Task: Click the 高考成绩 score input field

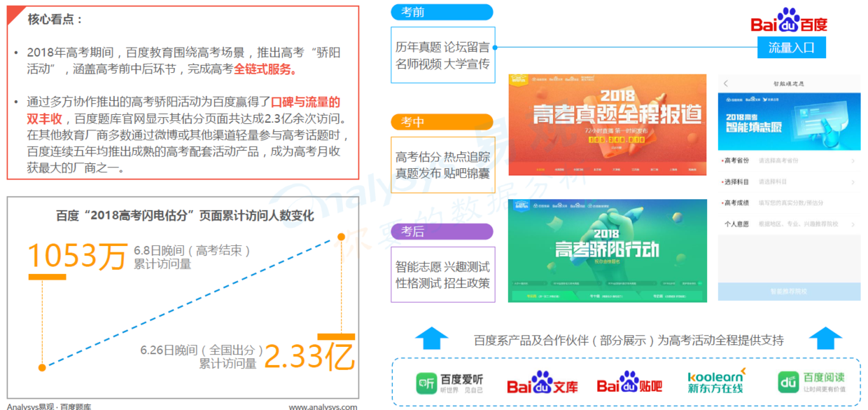Action: click(790, 203)
